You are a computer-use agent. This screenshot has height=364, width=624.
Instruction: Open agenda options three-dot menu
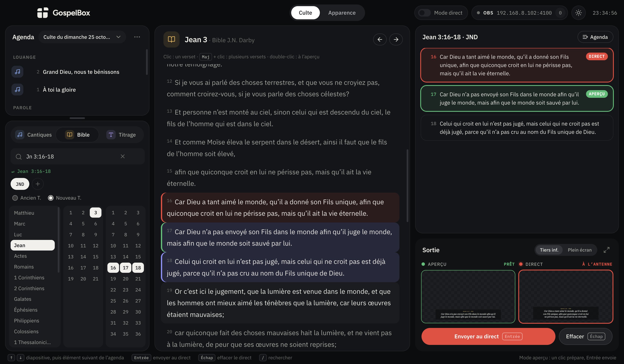137,37
